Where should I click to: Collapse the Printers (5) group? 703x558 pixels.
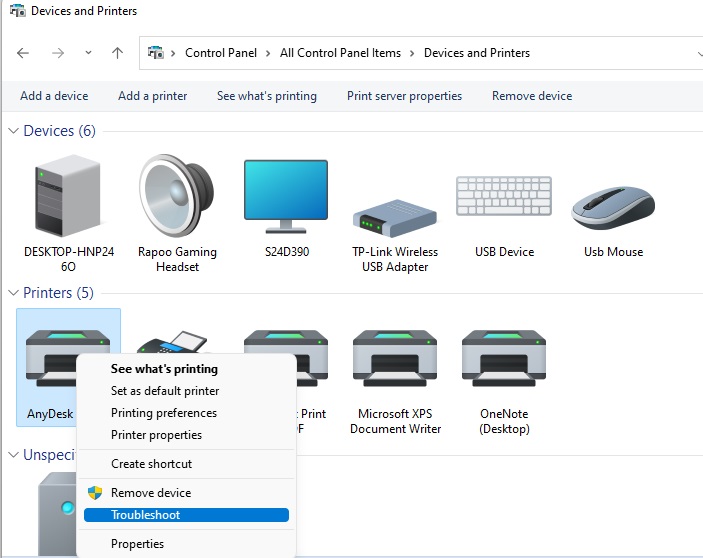[13, 293]
